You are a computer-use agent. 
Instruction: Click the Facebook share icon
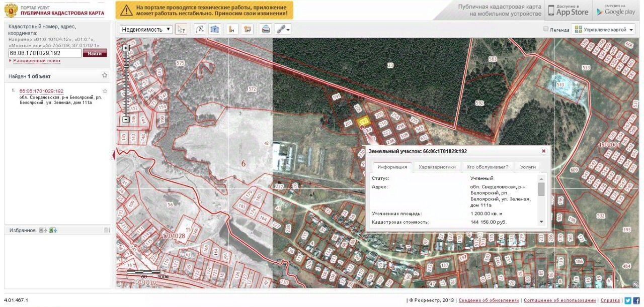coord(636,300)
